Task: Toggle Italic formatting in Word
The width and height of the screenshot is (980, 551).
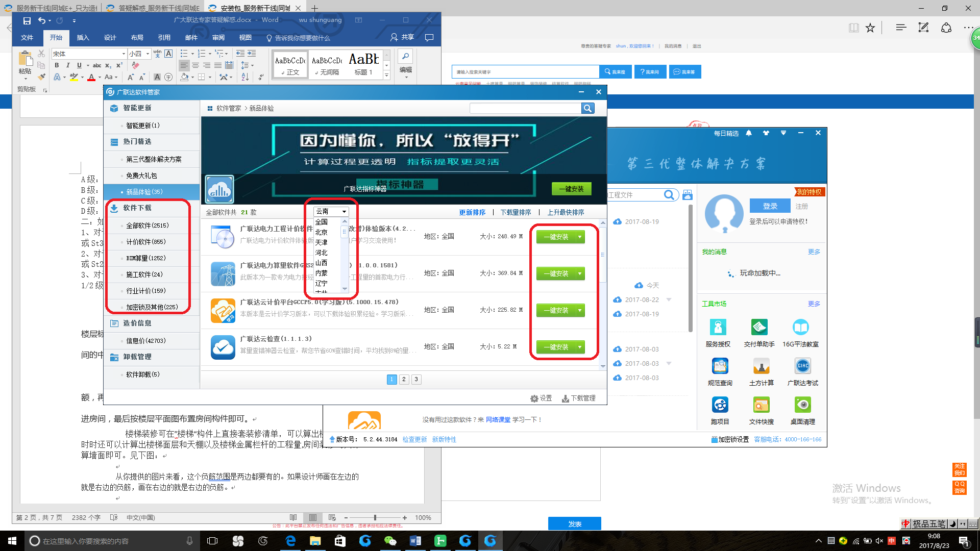Action: pos(68,65)
